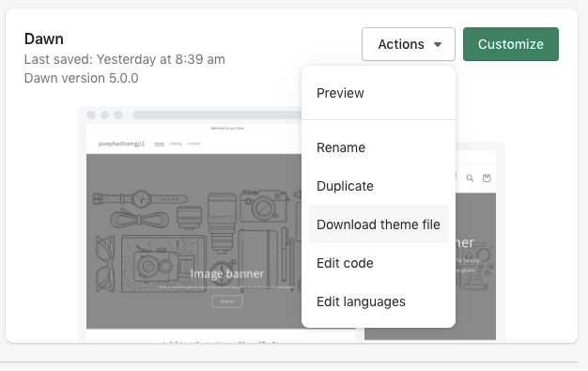Choose Download theme file option
This screenshot has width=588, height=371.
coord(379,224)
